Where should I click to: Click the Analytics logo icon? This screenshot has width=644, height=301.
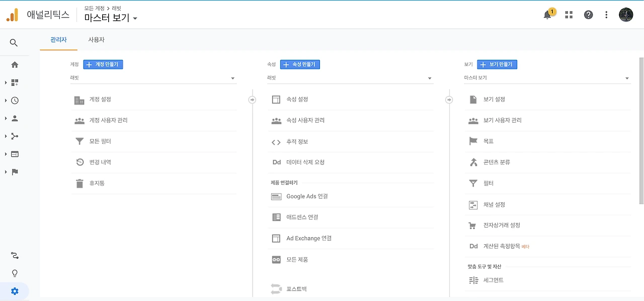(12, 15)
